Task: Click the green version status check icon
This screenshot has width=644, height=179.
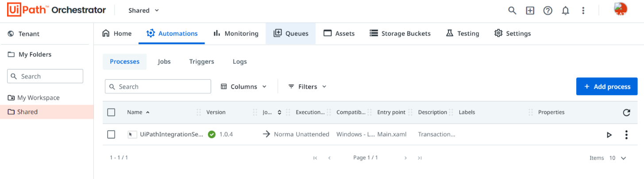Action: [x=212, y=134]
